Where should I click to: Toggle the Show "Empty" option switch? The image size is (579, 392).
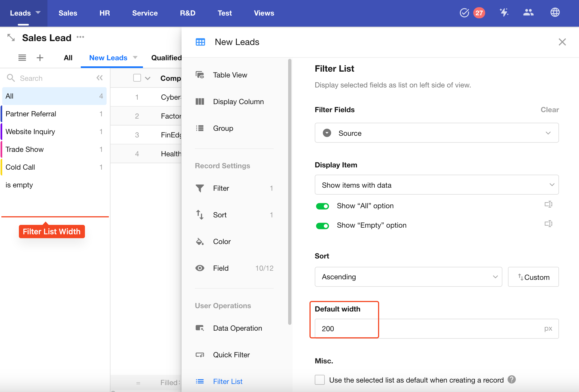322,225
